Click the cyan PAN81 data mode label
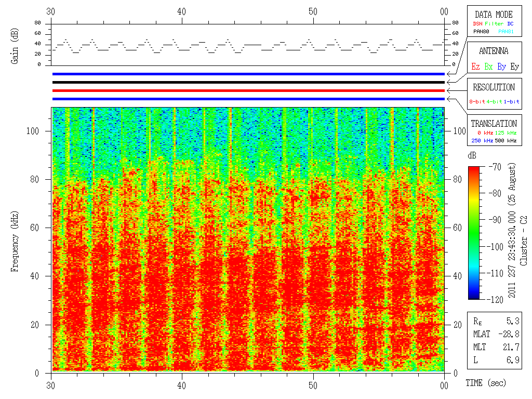This screenshot has height=399, width=532. 506,32
